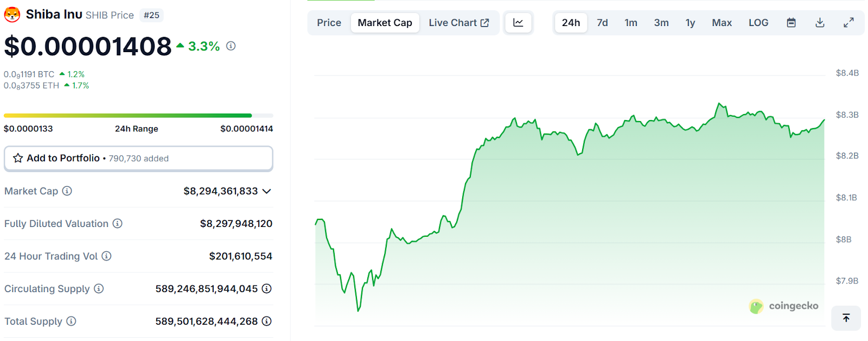
Task: Open Market Cap info tooltip icon
Action: (67, 191)
